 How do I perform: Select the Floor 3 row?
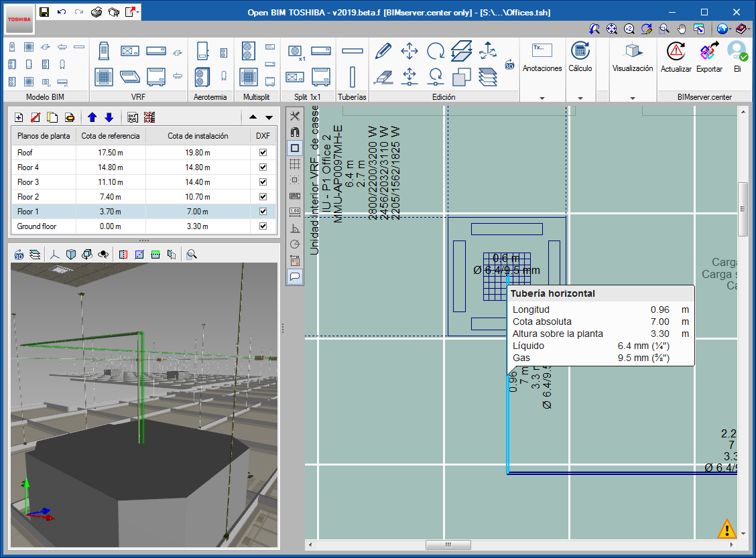pos(143,182)
